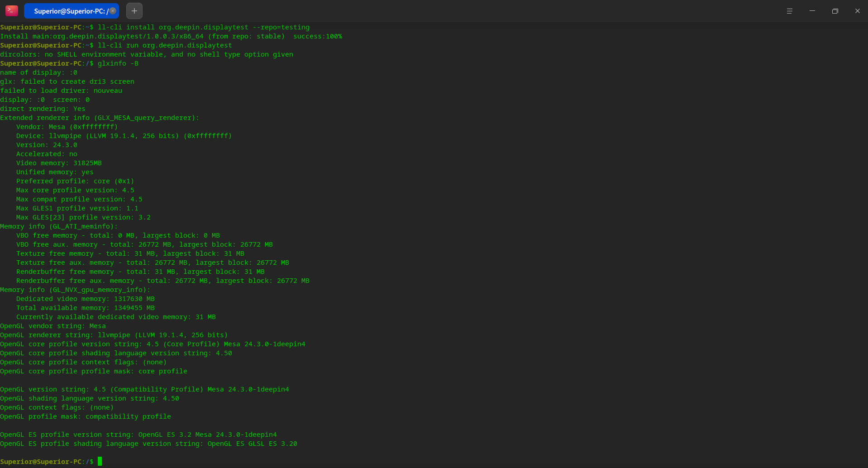Click the 'Device: llvmpipe' line
868x468 pixels.
[124, 136]
